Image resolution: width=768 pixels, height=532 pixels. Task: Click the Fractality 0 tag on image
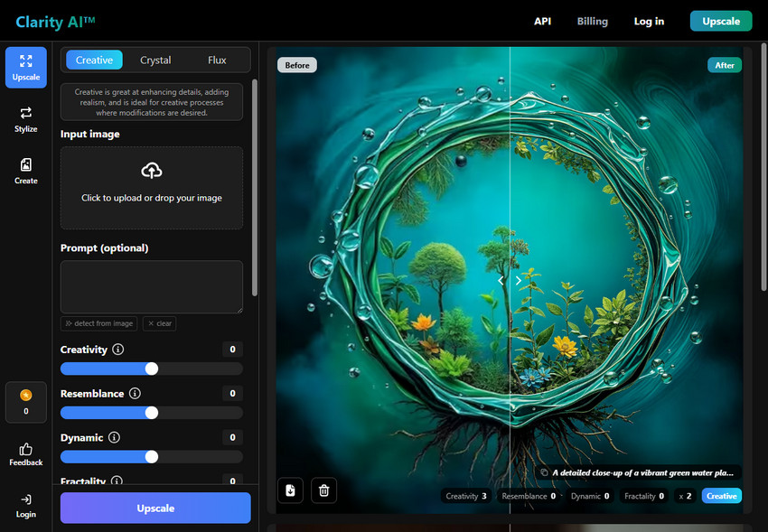[x=644, y=496]
